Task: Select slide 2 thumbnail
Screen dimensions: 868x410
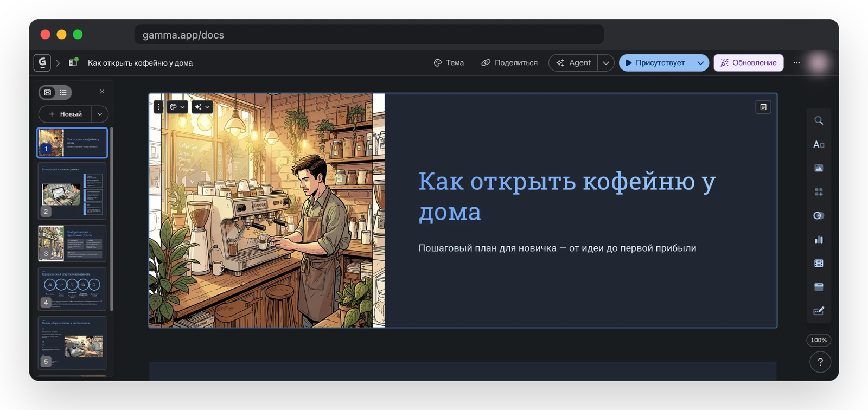Action: click(x=72, y=191)
